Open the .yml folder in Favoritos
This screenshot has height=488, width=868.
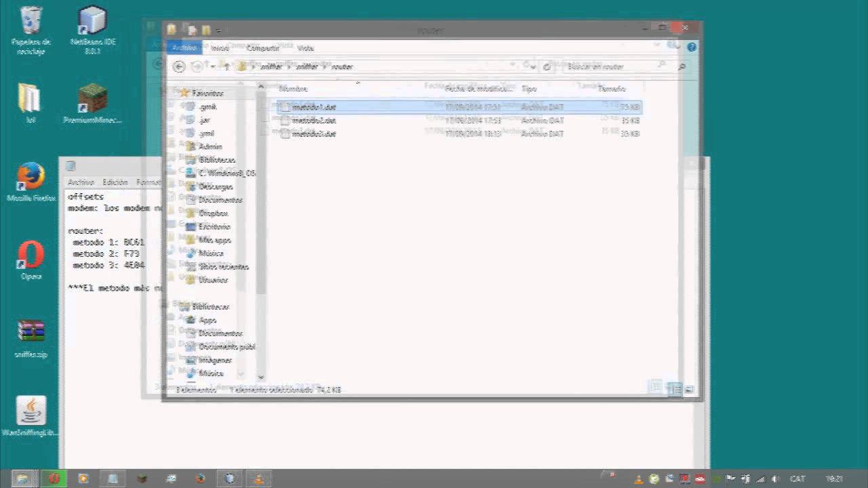pos(206,134)
